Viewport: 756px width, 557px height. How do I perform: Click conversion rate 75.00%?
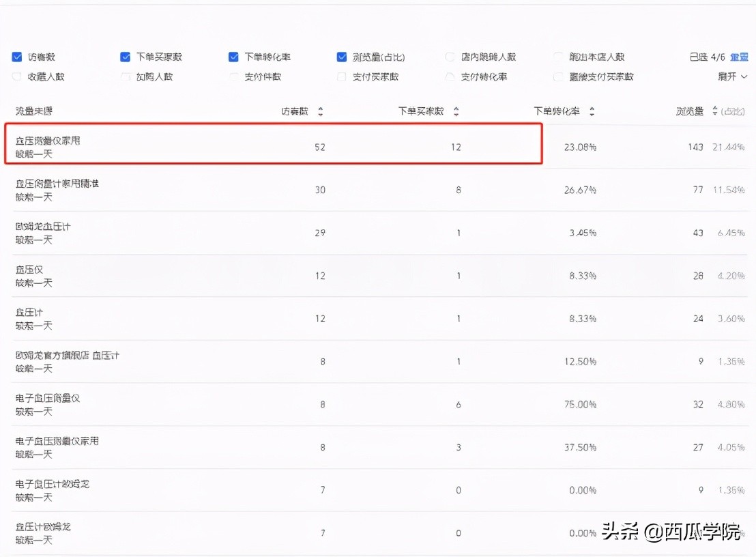tap(580, 405)
